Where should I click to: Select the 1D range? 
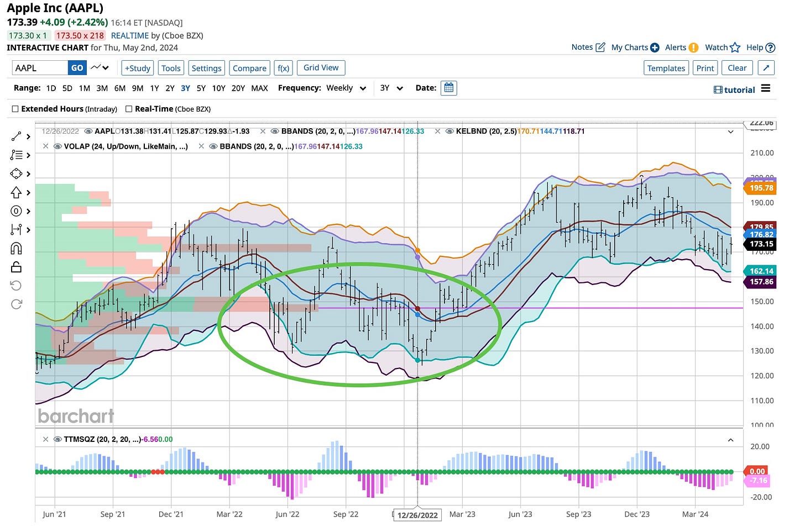pyautogui.click(x=51, y=88)
